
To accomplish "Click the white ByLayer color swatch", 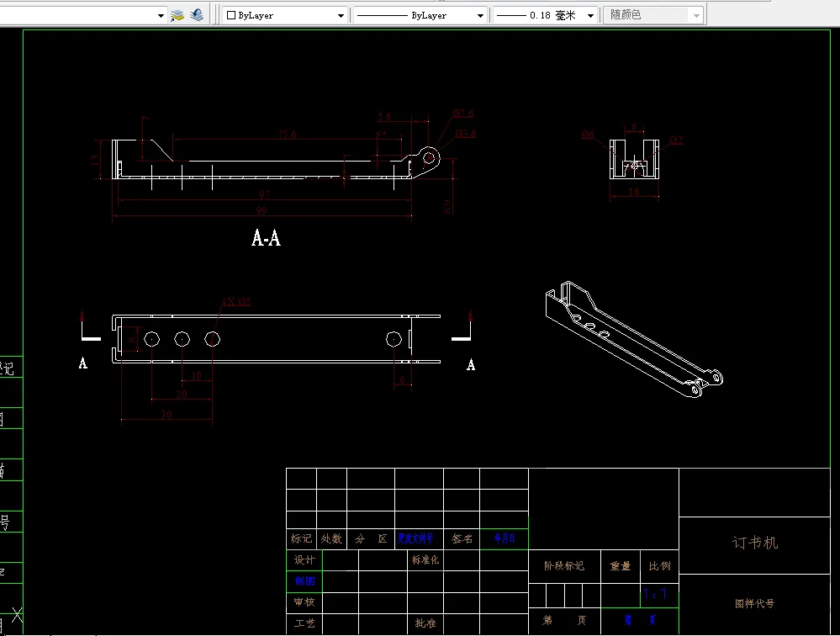I will pyautogui.click(x=231, y=15).
